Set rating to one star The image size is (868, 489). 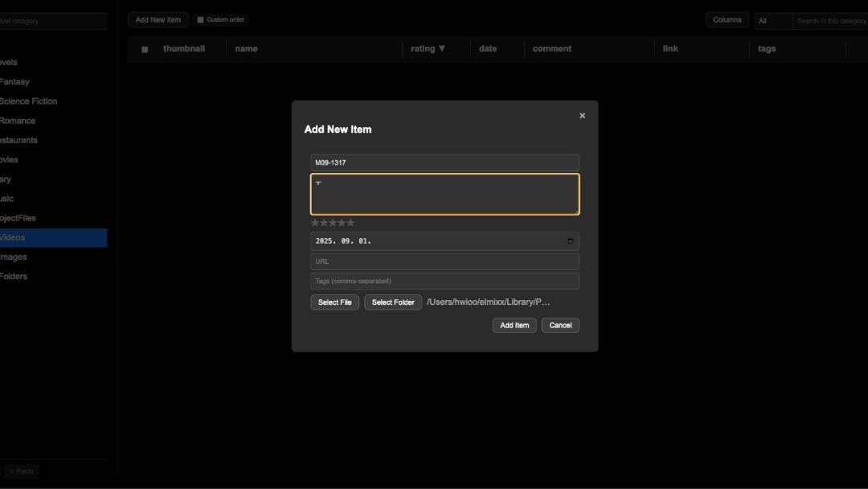point(315,223)
